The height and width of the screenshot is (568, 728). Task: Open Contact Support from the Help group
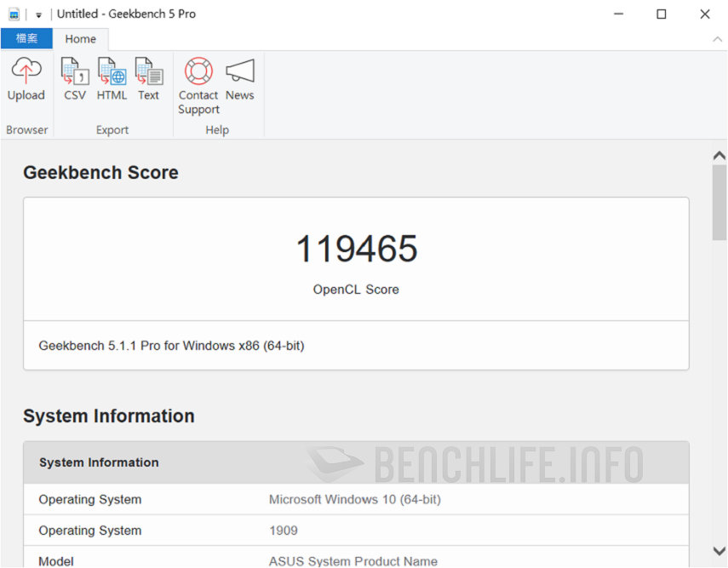coord(198,81)
